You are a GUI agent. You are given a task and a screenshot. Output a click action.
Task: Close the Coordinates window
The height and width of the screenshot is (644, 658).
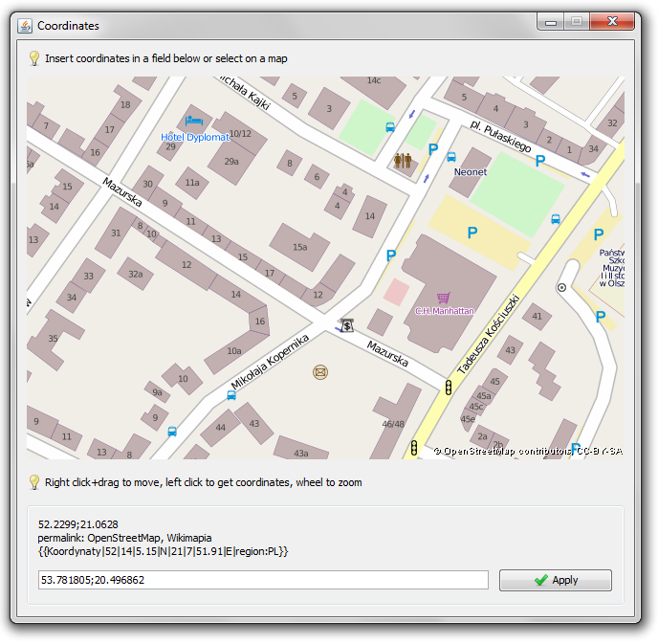[x=612, y=21]
